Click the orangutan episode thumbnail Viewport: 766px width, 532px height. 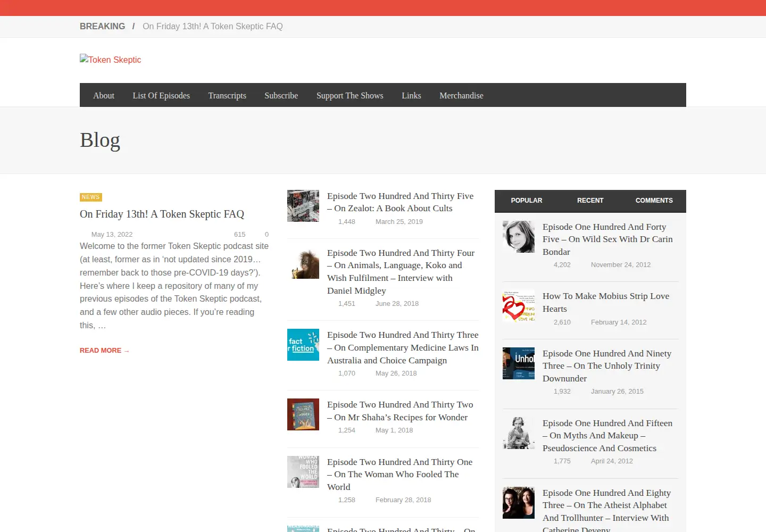pos(303,263)
